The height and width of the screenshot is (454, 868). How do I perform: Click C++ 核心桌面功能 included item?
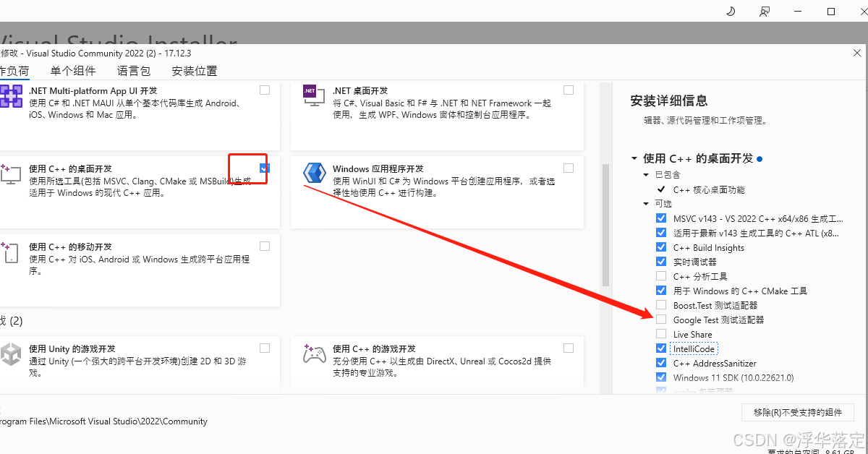click(x=709, y=189)
